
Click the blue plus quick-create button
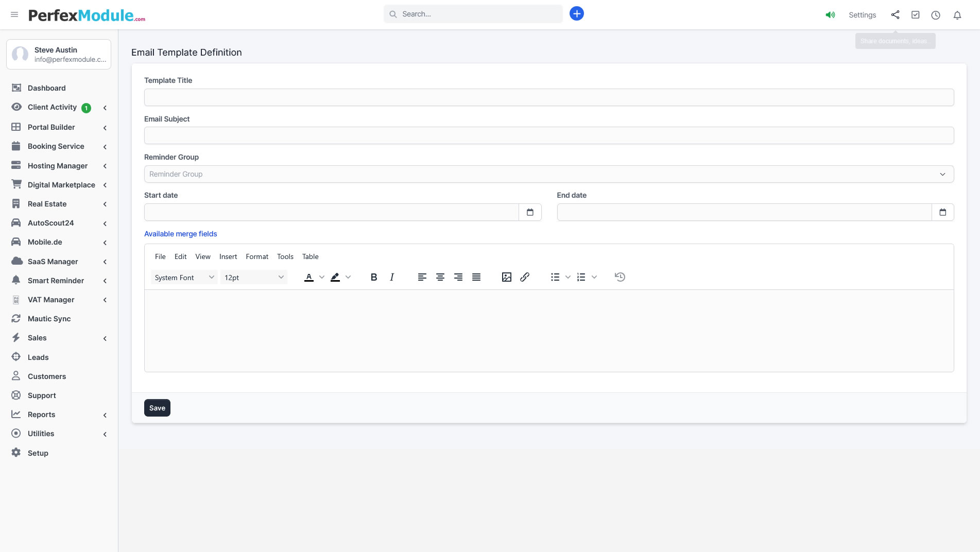[x=577, y=14]
